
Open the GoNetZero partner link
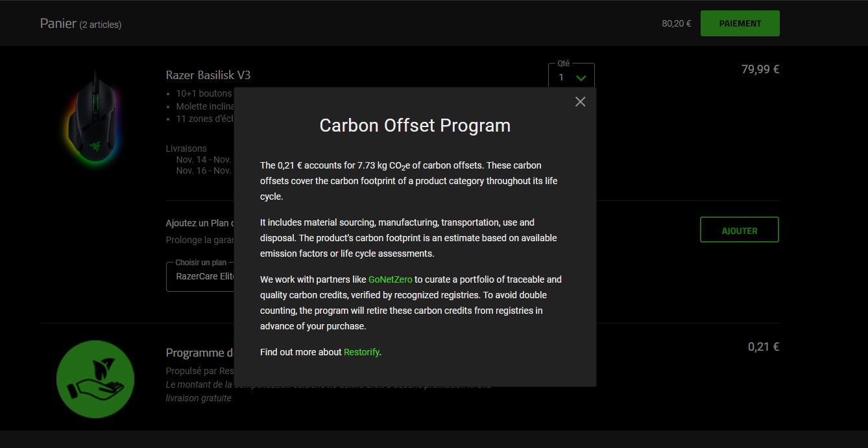pos(390,279)
